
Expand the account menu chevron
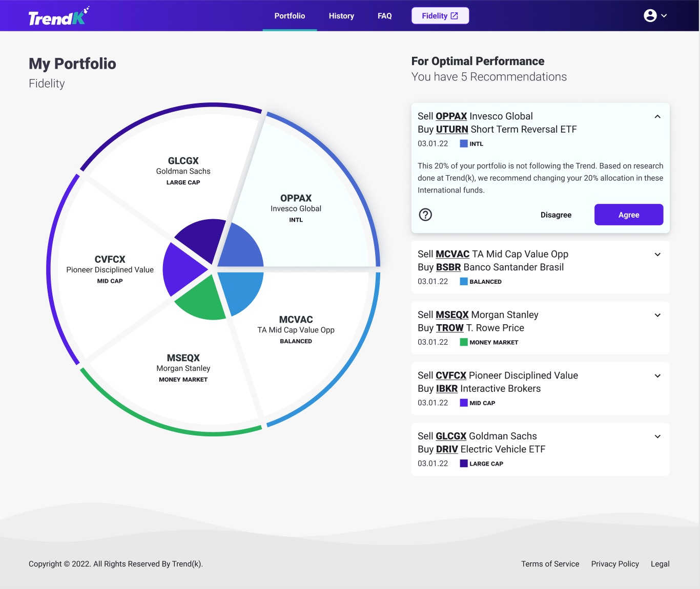coord(664,16)
